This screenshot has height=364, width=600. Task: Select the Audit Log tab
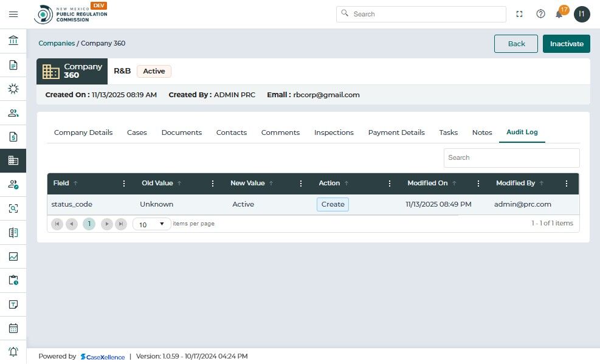tap(522, 132)
